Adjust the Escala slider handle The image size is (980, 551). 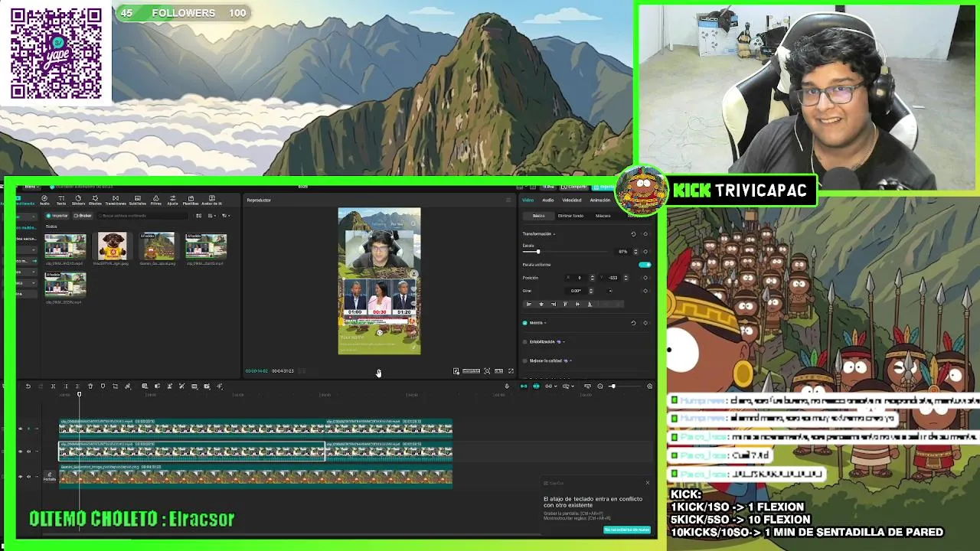tap(538, 251)
